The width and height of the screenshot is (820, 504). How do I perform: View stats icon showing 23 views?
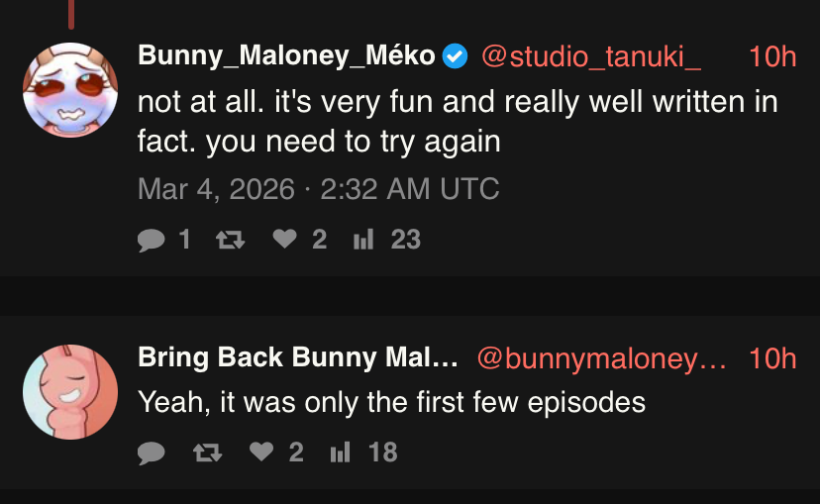pyautogui.click(x=362, y=240)
